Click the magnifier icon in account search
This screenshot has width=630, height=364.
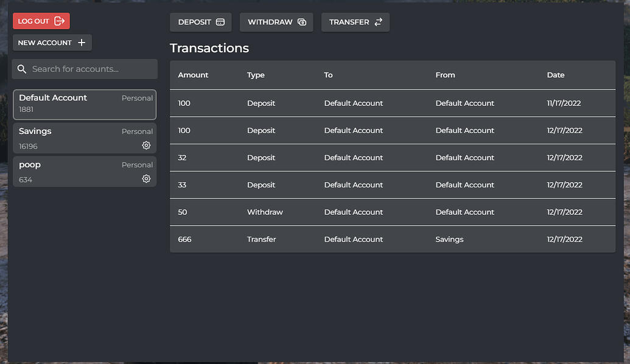[x=22, y=69]
